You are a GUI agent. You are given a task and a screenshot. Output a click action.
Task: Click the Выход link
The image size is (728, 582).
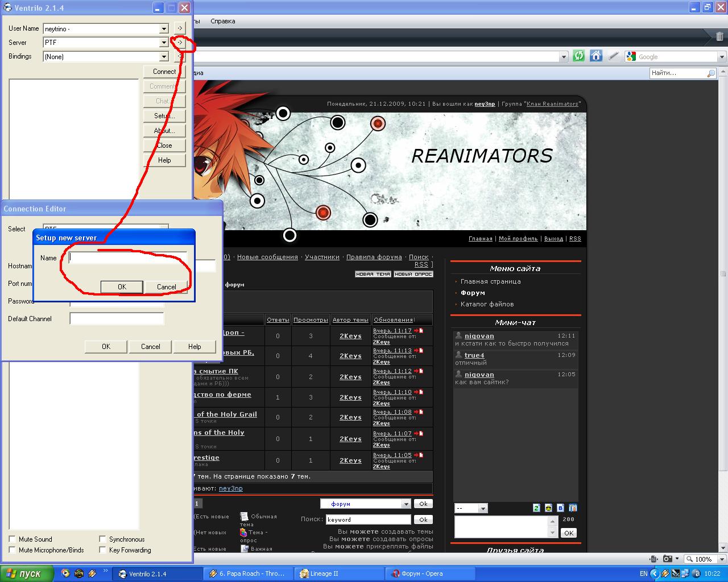pyautogui.click(x=553, y=239)
